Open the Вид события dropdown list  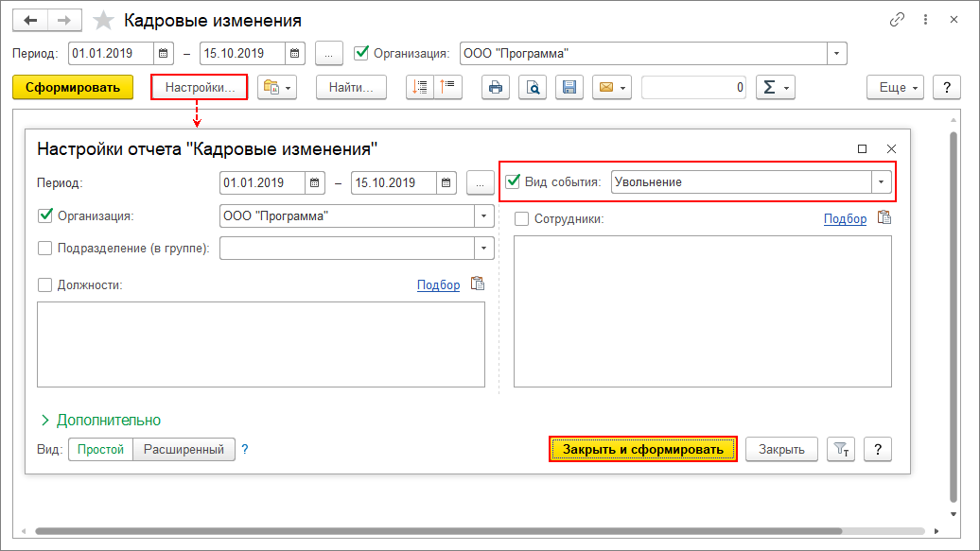[x=881, y=181]
